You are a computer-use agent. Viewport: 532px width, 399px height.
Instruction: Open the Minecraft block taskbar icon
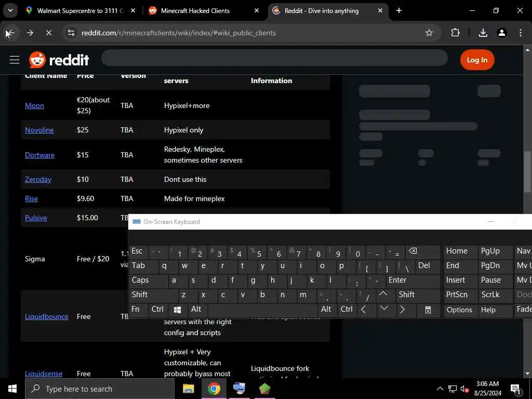pos(264,389)
